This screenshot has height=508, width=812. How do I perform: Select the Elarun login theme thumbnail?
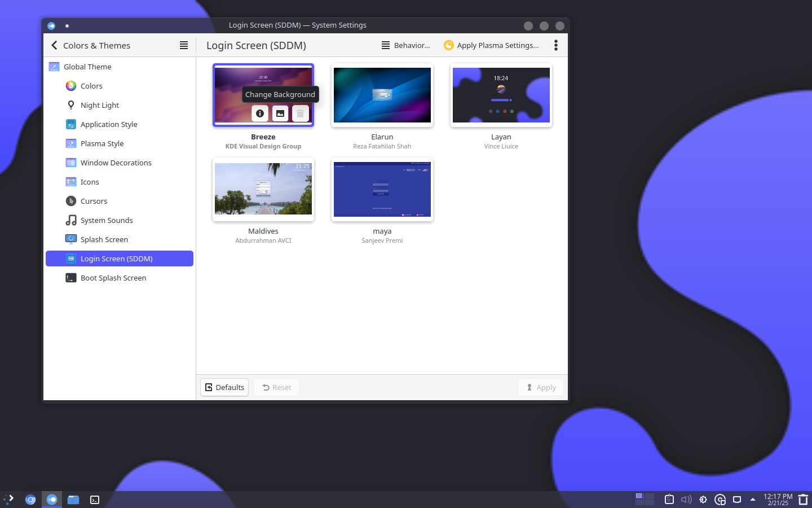[x=382, y=95]
